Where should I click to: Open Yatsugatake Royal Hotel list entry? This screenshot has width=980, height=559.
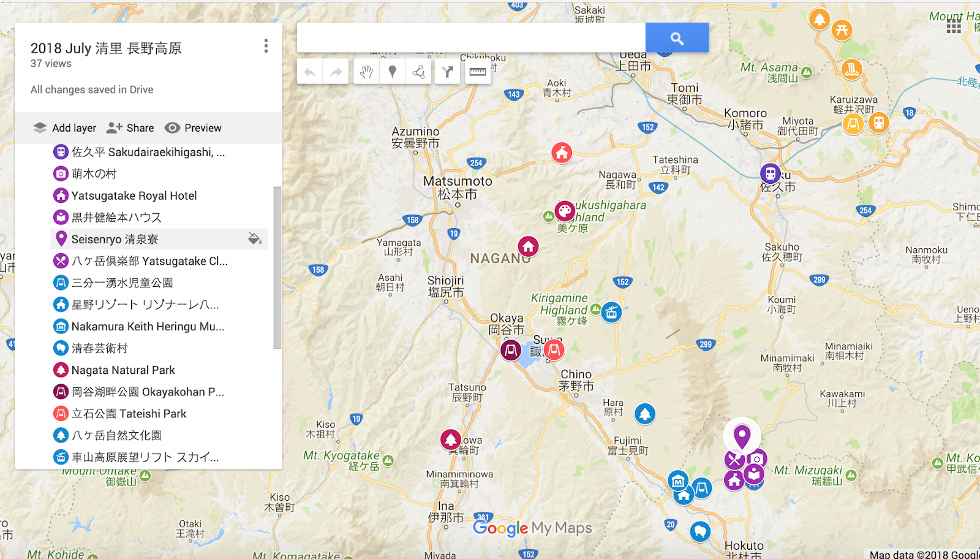tap(159, 196)
